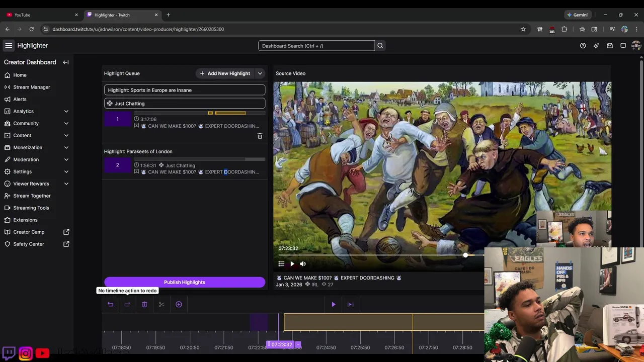Click the Add New Highlight button
644x362 pixels.
[x=224, y=73]
